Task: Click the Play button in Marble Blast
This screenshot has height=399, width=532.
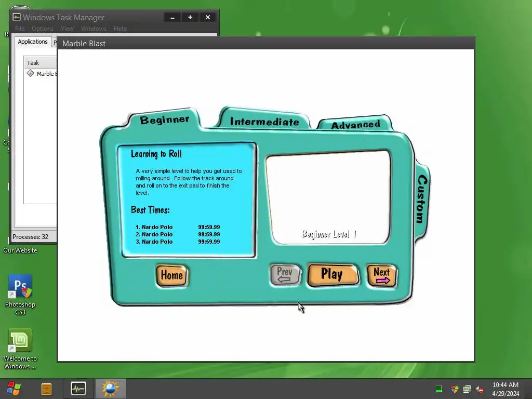Action: 333,274
